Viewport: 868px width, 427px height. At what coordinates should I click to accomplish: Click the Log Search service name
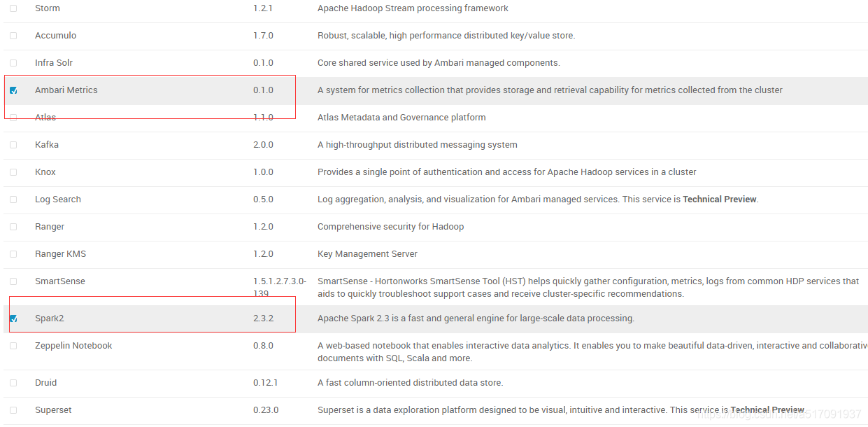click(x=58, y=199)
